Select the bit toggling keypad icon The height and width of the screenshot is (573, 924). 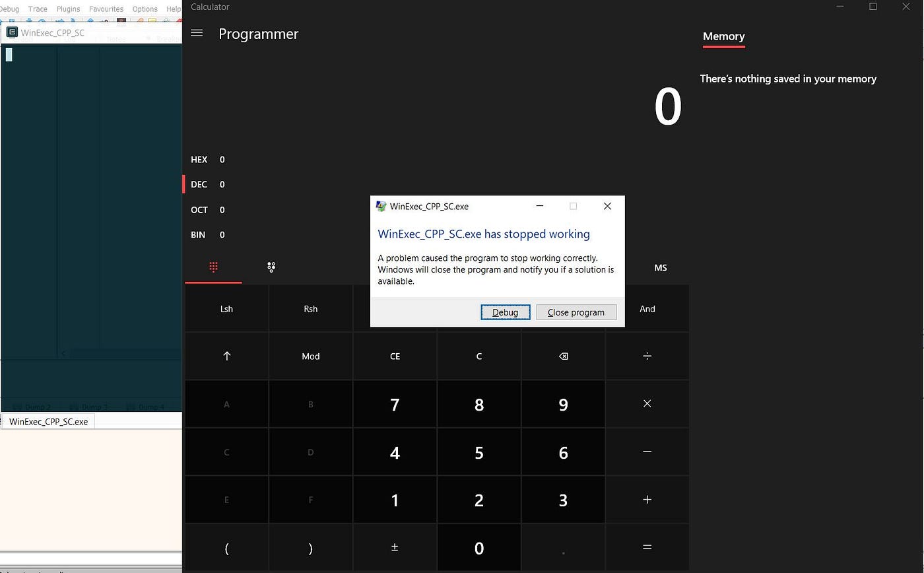(x=271, y=267)
